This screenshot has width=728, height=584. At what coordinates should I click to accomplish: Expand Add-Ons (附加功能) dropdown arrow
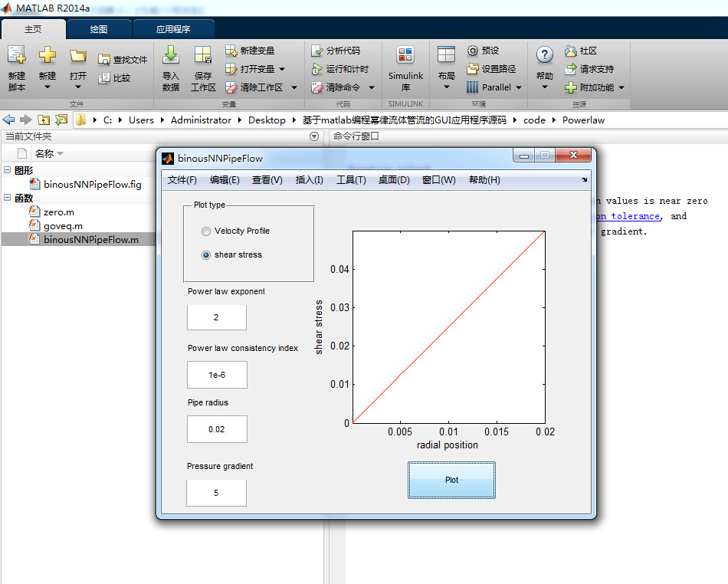[621, 87]
